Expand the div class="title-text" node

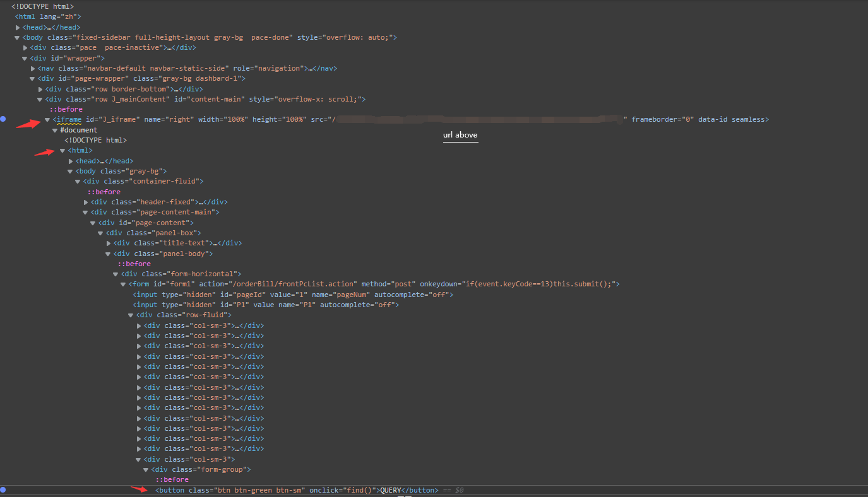(x=109, y=243)
